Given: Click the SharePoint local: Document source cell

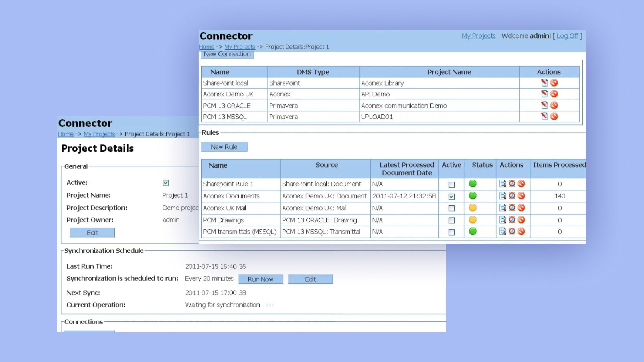Looking at the screenshot, I should click(325, 184).
